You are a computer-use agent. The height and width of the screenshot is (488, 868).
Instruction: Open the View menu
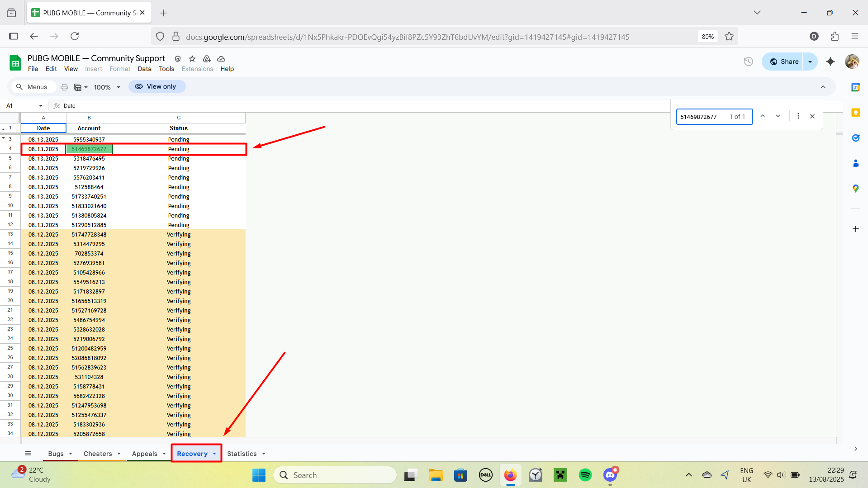click(71, 69)
